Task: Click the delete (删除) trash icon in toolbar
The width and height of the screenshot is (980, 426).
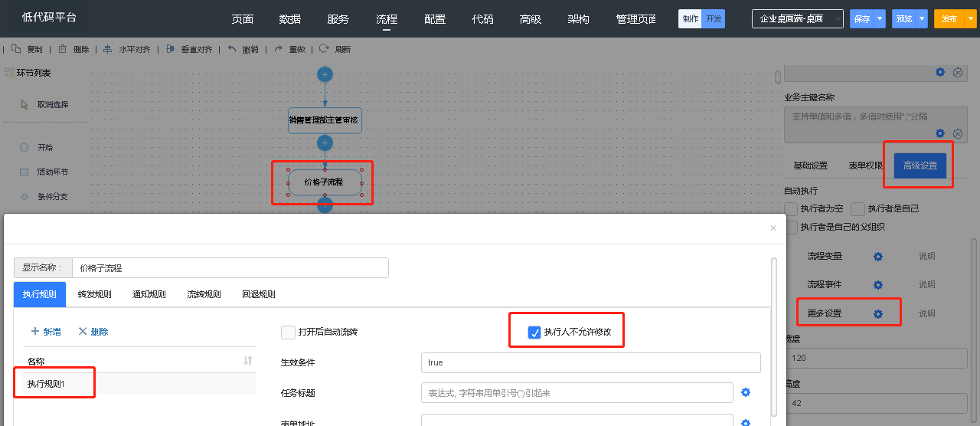Action: [63, 49]
